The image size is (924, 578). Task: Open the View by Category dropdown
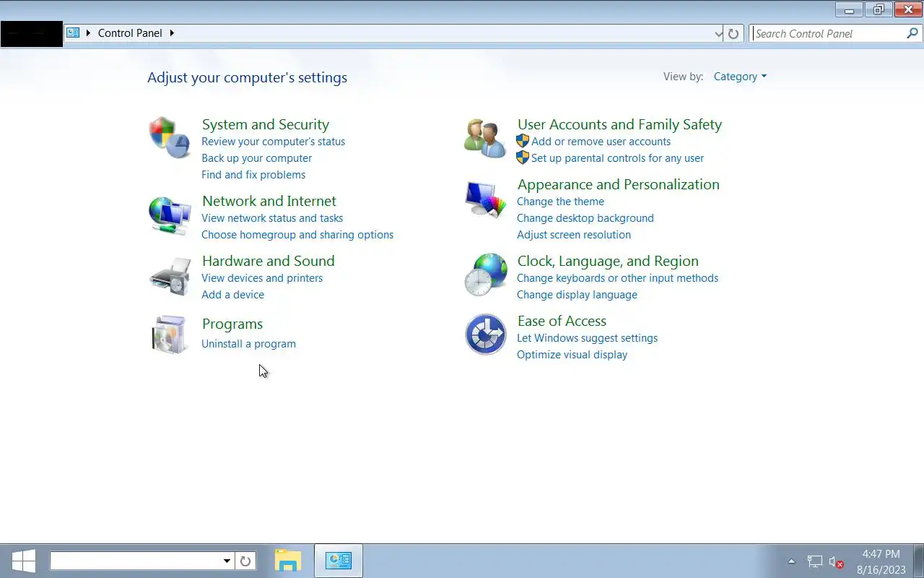tap(740, 77)
